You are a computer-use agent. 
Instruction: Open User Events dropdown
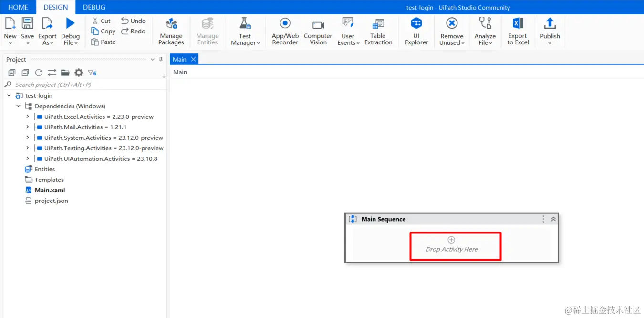pyautogui.click(x=348, y=31)
